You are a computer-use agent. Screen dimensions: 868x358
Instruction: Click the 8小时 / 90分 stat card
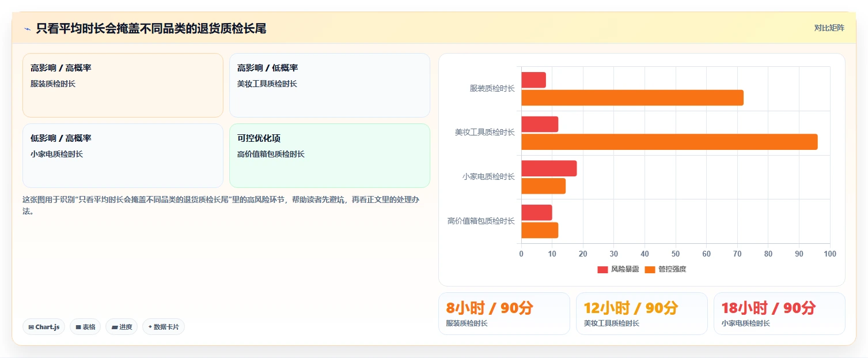[504, 314]
